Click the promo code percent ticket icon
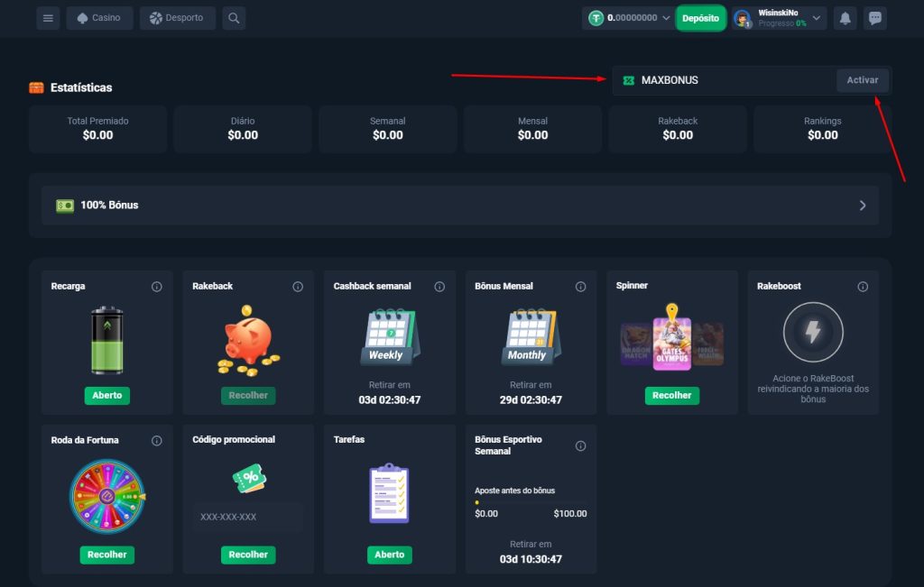Viewport: 924px width, 587px height. pos(249,478)
